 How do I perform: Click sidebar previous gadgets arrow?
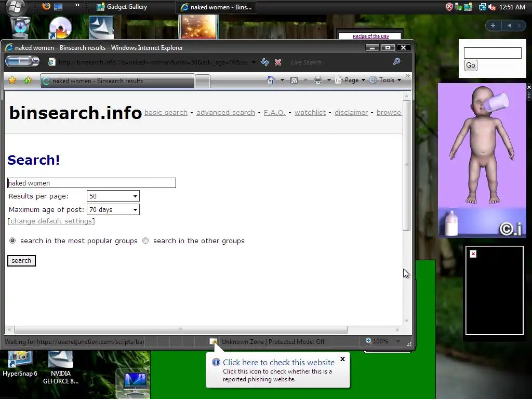click(x=509, y=25)
